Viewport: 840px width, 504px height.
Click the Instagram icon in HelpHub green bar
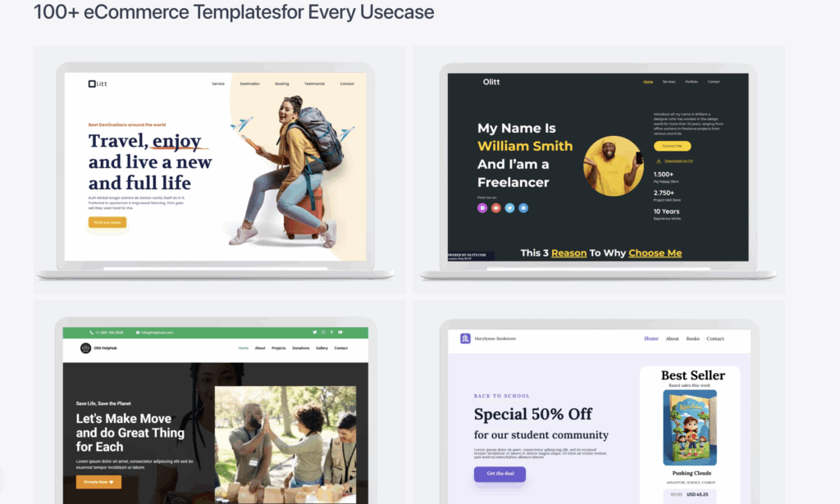point(323,332)
